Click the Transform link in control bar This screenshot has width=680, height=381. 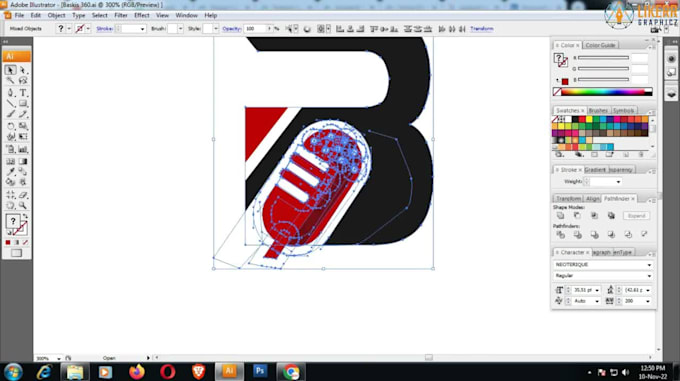pyautogui.click(x=482, y=29)
